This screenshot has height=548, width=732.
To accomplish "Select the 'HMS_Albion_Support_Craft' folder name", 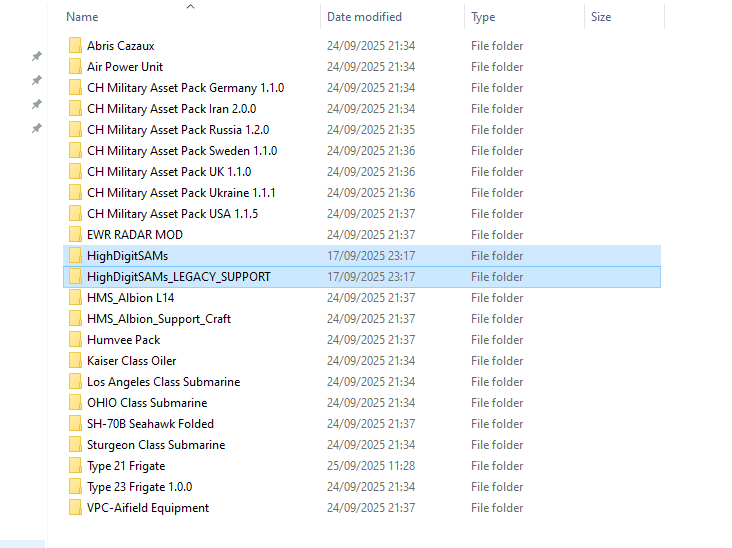I will (x=159, y=319).
